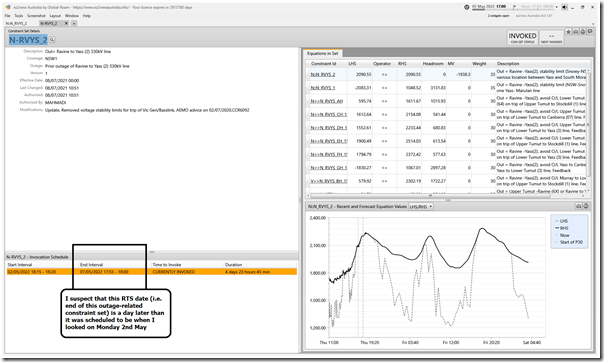Sort by MV column header
This screenshot has width=604, height=362.
(x=451, y=64)
